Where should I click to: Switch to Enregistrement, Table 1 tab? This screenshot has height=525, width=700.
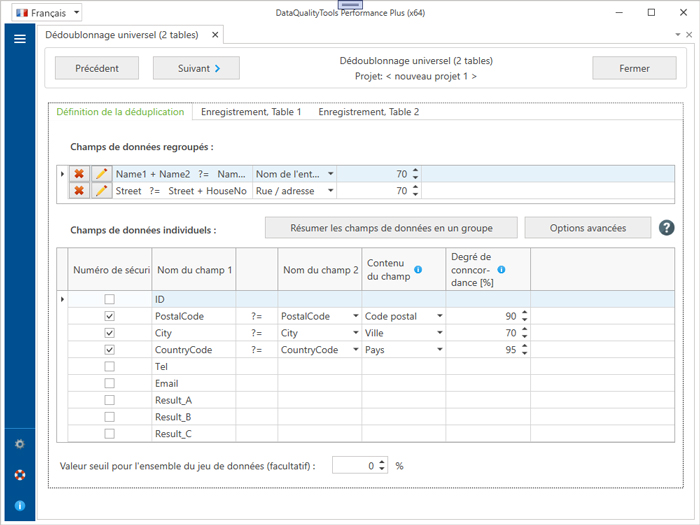(251, 112)
